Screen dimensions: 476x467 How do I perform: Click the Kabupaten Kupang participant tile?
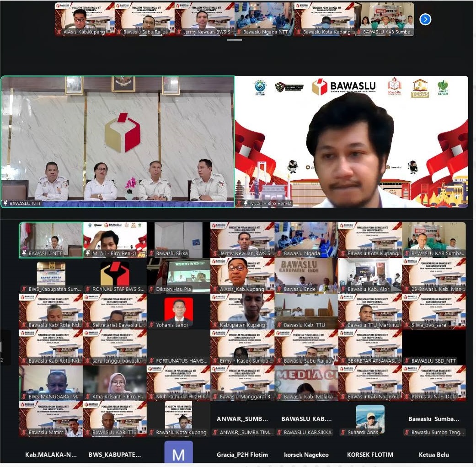pos(242,311)
